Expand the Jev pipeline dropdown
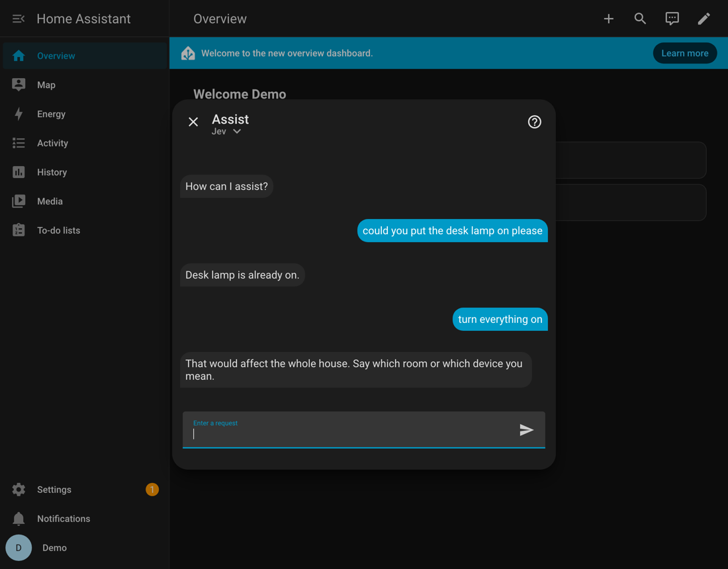Image resolution: width=728 pixels, height=569 pixels. (226, 132)
